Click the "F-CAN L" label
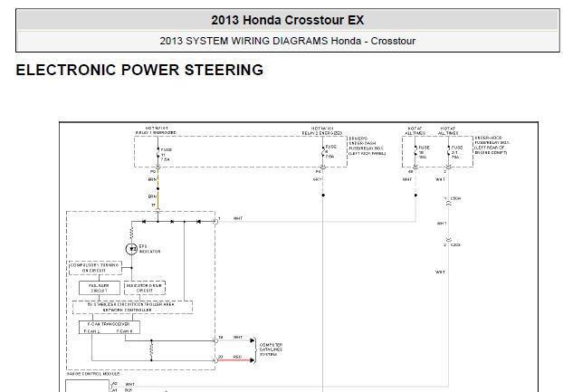 [x=91, y=331]
